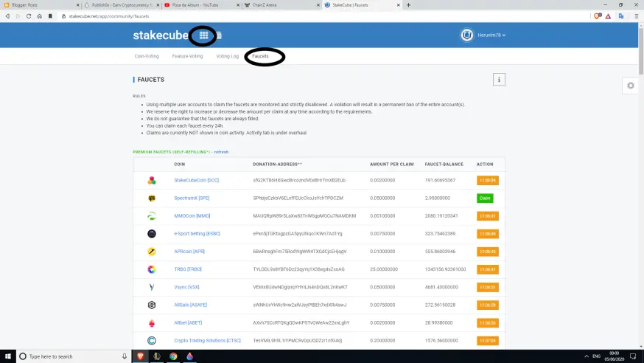
Task: Open the MMOCoin [MMO] coin link
Action: coord(192,216)
